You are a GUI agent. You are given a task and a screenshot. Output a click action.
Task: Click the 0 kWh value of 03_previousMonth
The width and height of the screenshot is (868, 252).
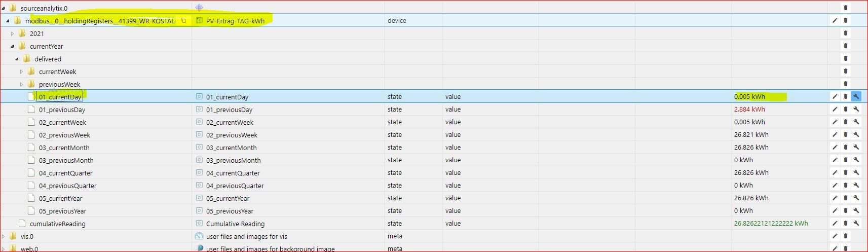coord(743,160)
